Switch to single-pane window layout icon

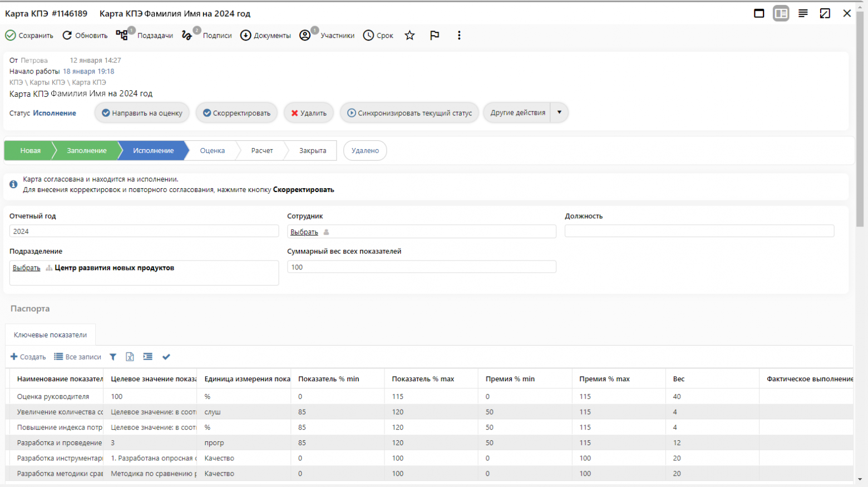759,13
